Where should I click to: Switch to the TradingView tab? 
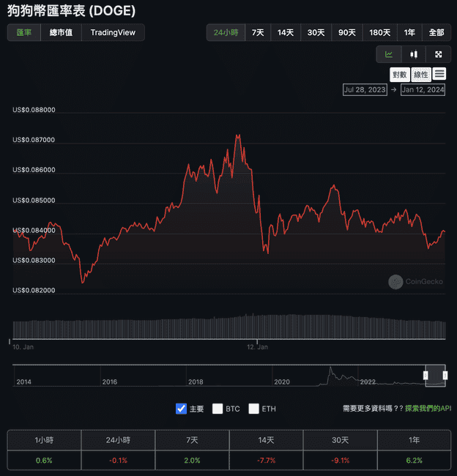pos(113,33)
